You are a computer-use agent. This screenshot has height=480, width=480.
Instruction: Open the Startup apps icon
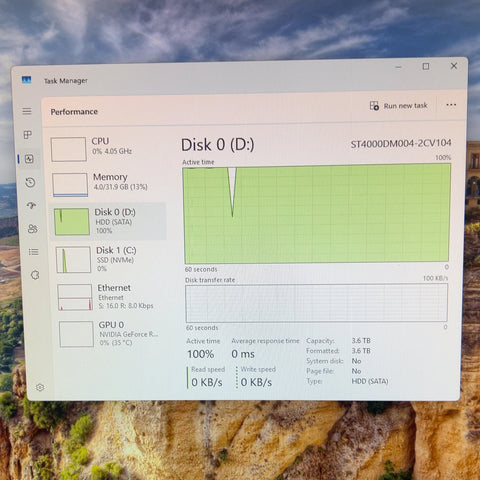[32, 205]
